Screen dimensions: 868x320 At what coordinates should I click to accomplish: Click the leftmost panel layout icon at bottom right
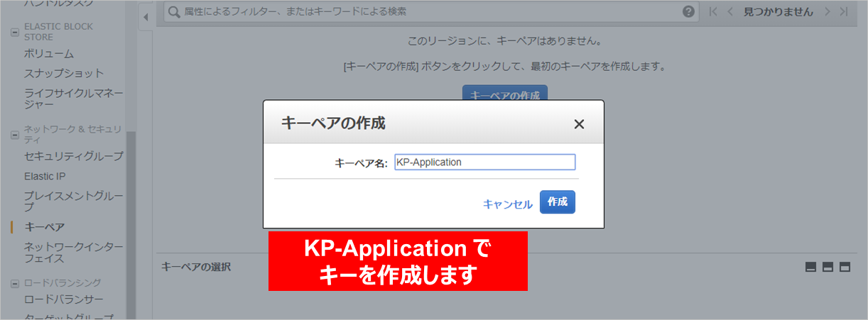pyautogui.click(x=810, y=267)
